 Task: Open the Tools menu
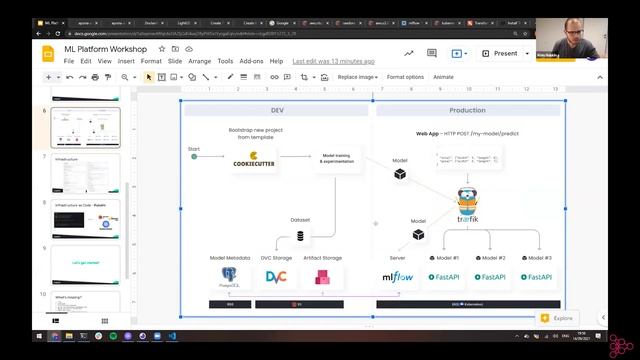pyautogui.click(x=225, y=61)
